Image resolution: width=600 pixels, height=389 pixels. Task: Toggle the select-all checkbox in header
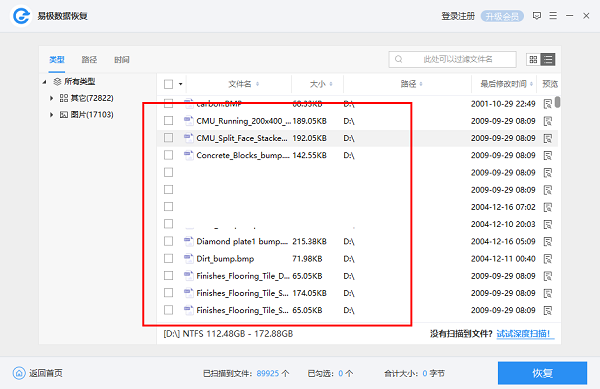coord(168,84)
